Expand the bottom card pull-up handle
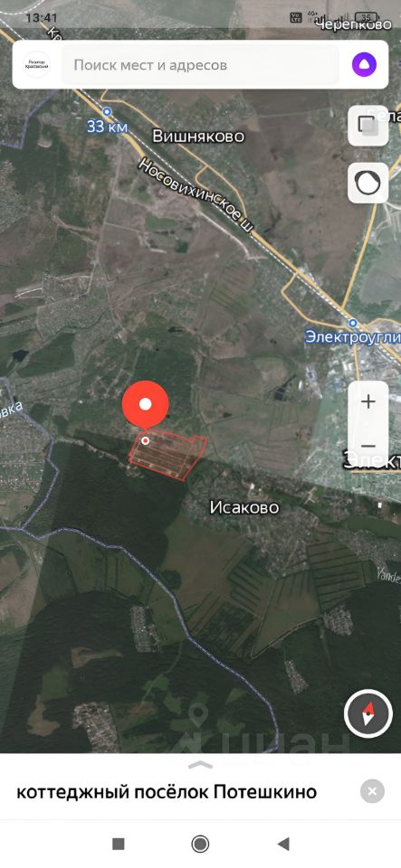This screenshot has height=868, width=401. (201, 765)
